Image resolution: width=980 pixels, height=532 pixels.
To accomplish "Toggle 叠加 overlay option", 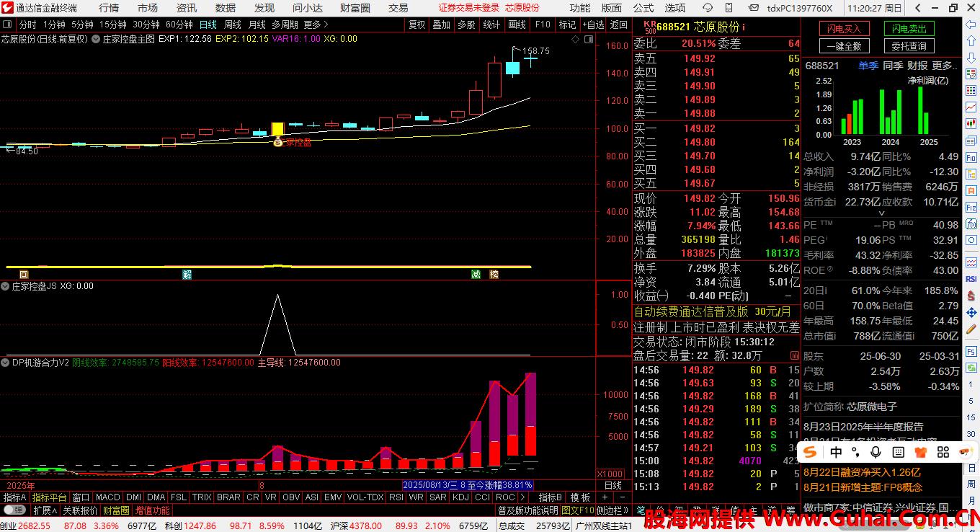I will pos(441,25).
